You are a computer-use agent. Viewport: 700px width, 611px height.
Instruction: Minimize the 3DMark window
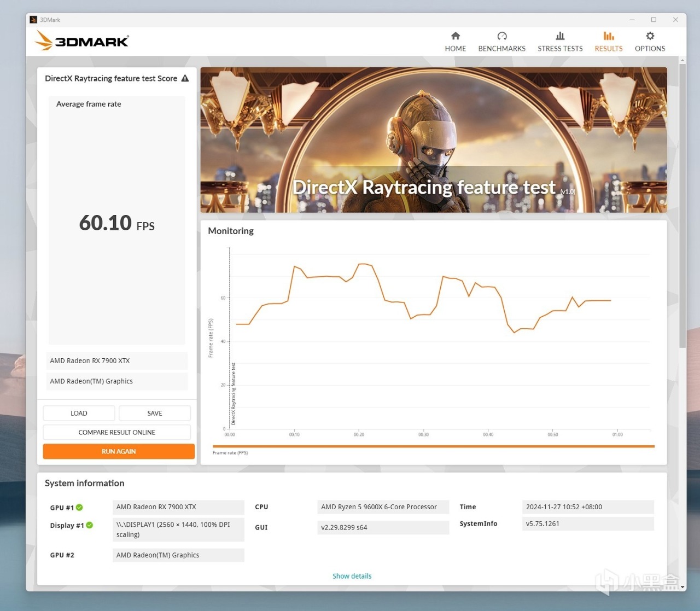click(632, 20)
